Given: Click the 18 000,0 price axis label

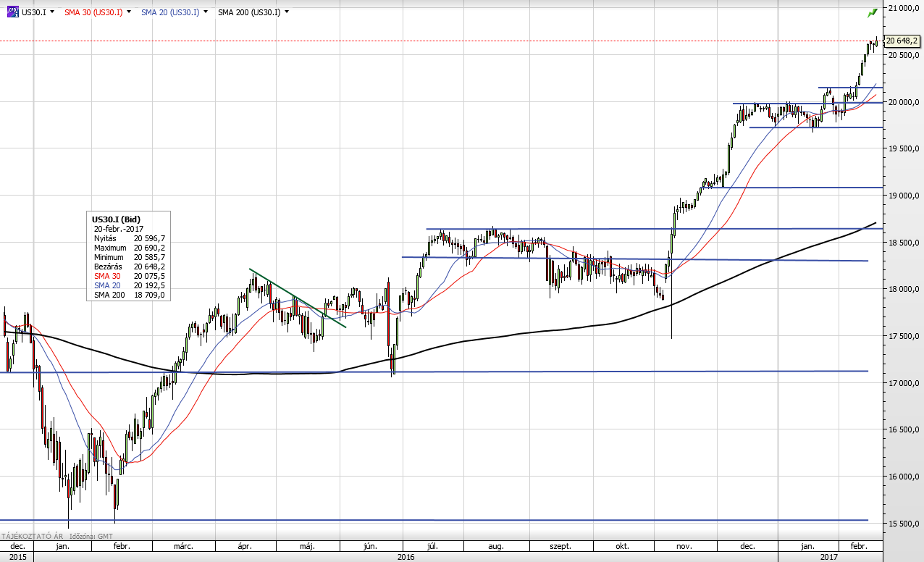Looking at the screenshot, I should point(903,290).
